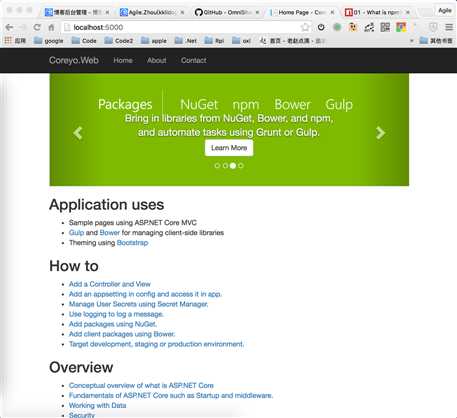Open the Security link
The width and height of the screenshot is (457, 418).
pos(82,415)
